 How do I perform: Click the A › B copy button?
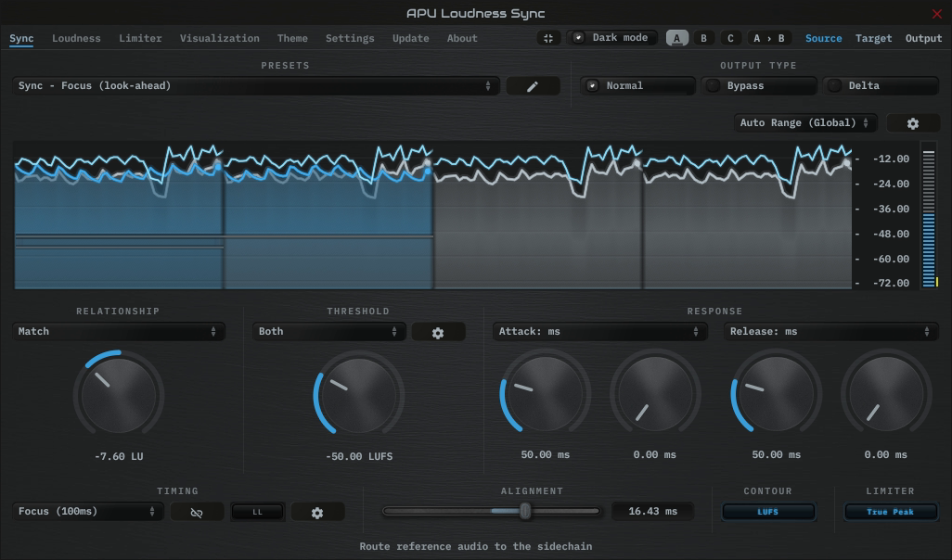(x=769, y=38)
